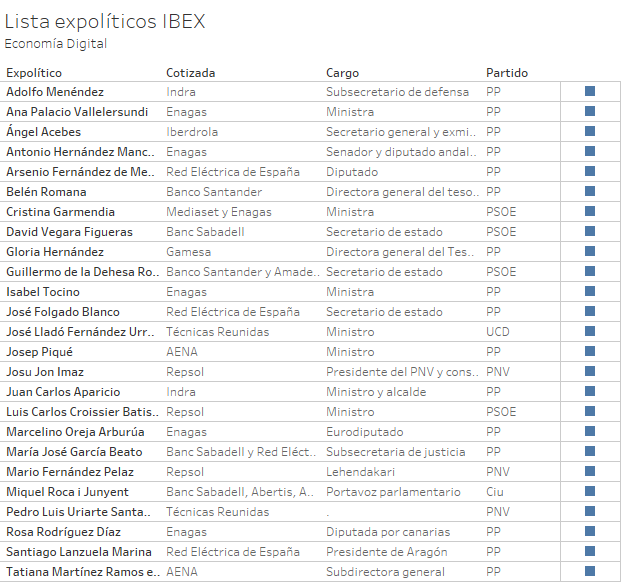Select PNV in Josu Jon Imaz row
This screenshot has height=582, width=622.
tap(498, 372)
